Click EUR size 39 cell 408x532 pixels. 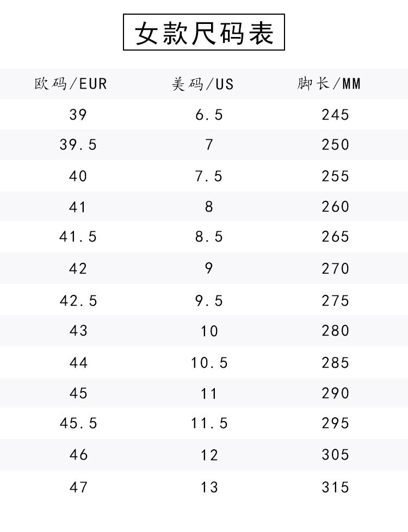coord(78,115)
